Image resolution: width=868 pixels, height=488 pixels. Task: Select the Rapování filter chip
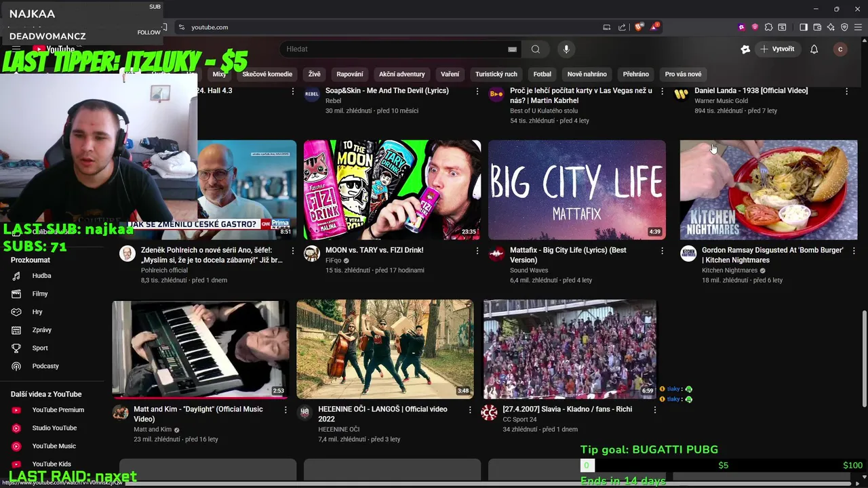pyautogui.click(x=350, y=74)
